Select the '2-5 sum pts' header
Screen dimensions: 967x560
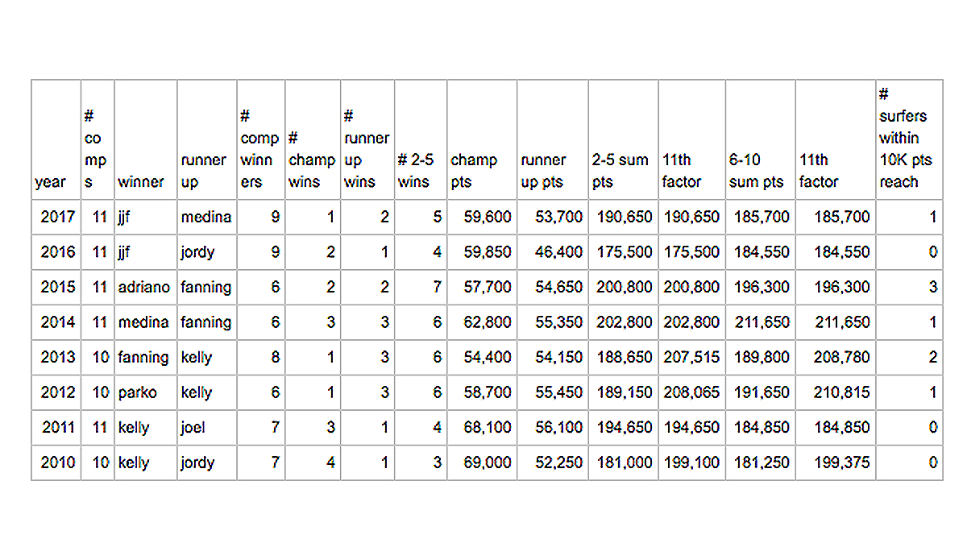[624, 139]
